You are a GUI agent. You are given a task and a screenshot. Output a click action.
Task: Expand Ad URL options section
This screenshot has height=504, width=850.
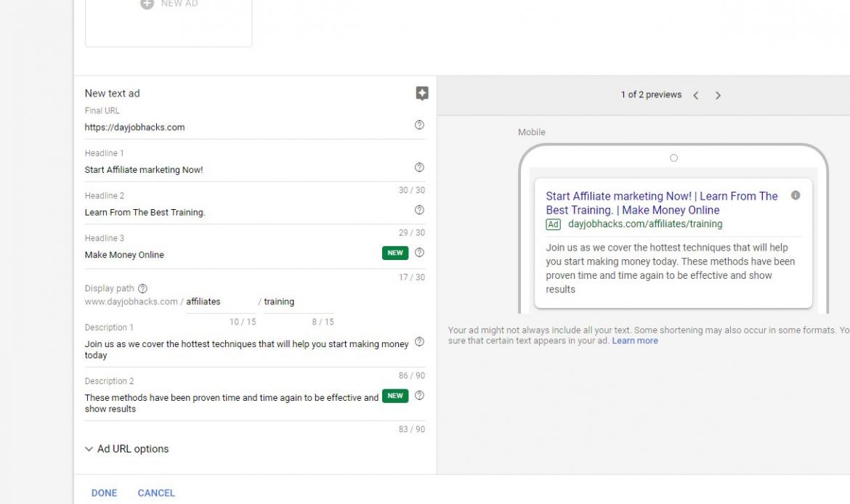[x=127, y=449]
